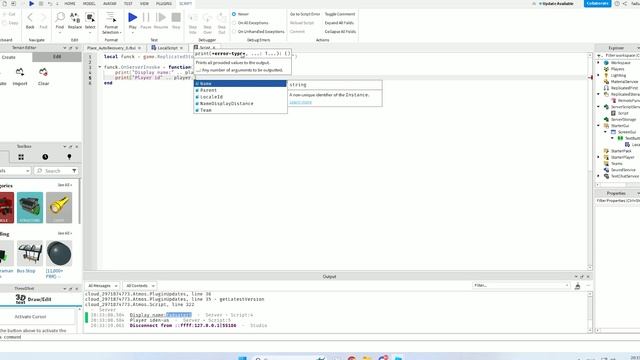
Task: Switch to the Terrain Editor Edit tab
Action: point(57,57)
